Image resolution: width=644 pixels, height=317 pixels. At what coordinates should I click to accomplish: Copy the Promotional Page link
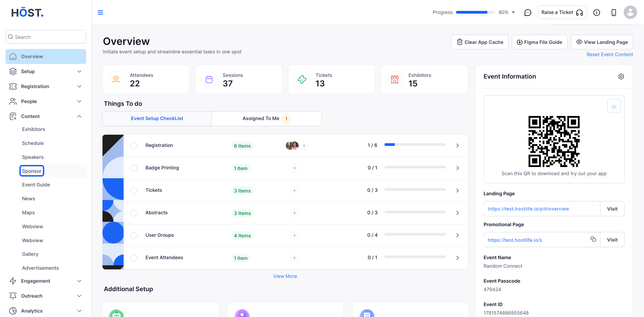coord(593,239)
